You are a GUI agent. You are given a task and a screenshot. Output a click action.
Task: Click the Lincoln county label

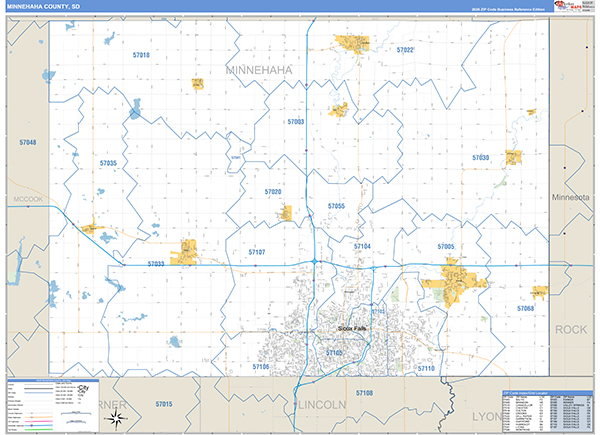pyautogui.click(x=322, y=405)
